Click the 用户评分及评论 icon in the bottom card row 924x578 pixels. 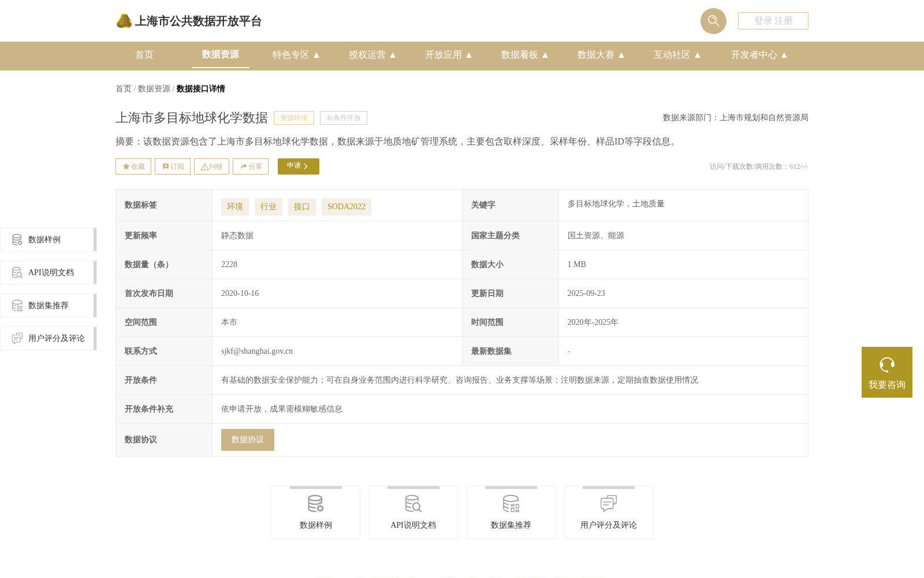(x=609, y=503)
